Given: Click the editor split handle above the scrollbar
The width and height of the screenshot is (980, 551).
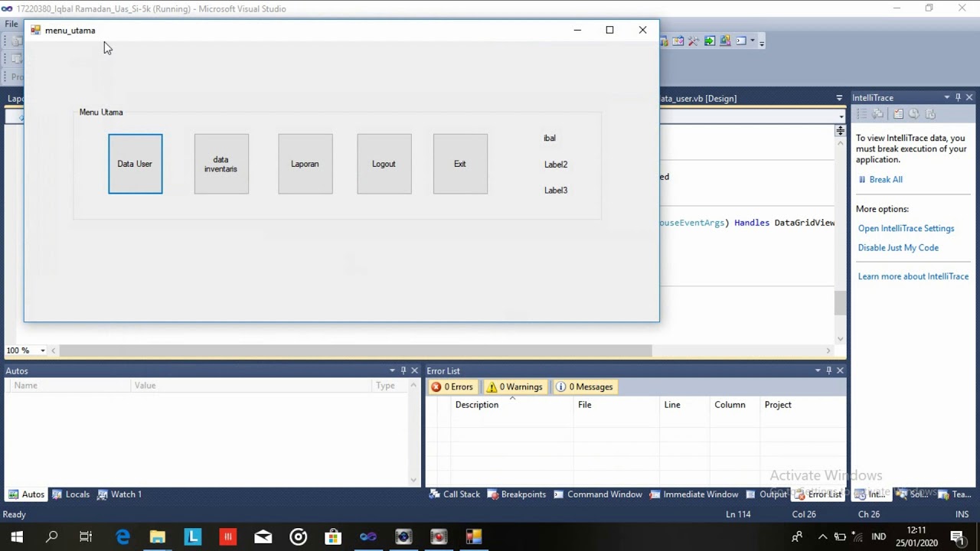Looking at the screenshot, I should click(840, 131).
